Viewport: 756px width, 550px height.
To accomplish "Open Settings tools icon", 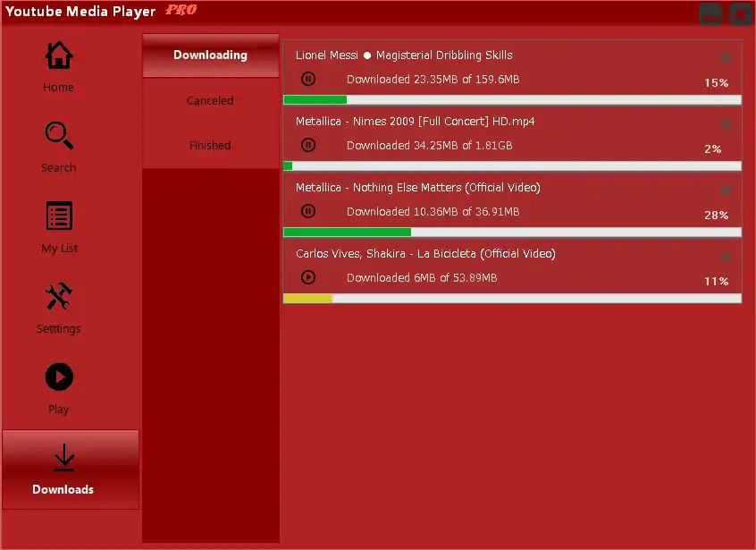I will coord(59,296).
